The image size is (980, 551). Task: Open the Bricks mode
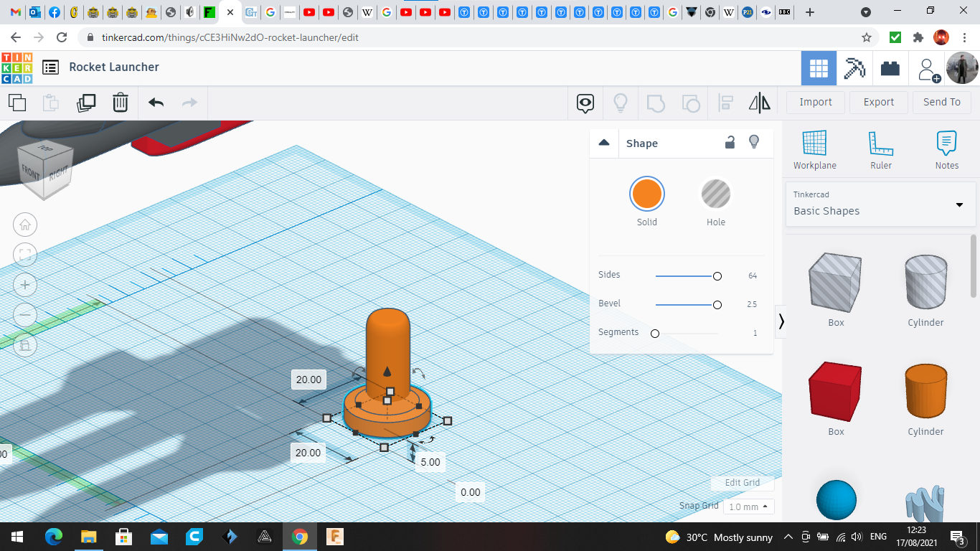[x=890, y=68]
